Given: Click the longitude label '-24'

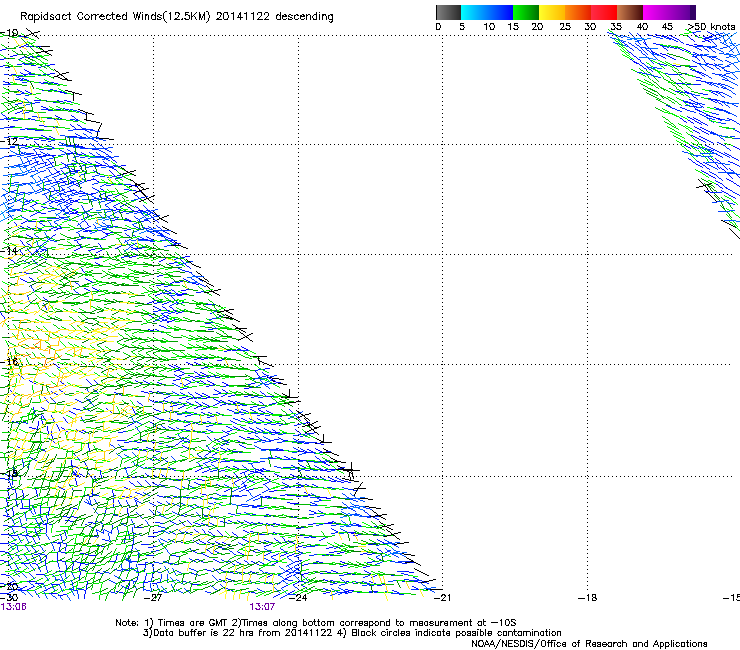Looking at the screenshot, I should click(298, 598).
